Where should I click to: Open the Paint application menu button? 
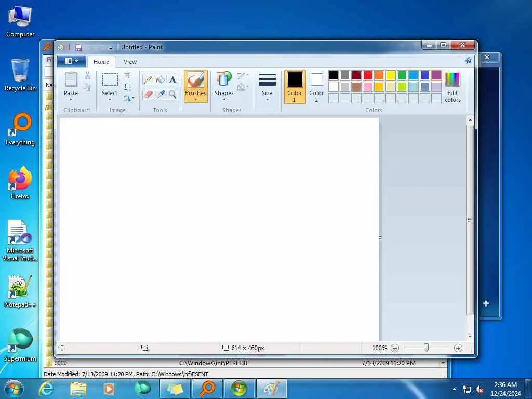point(71,61)
